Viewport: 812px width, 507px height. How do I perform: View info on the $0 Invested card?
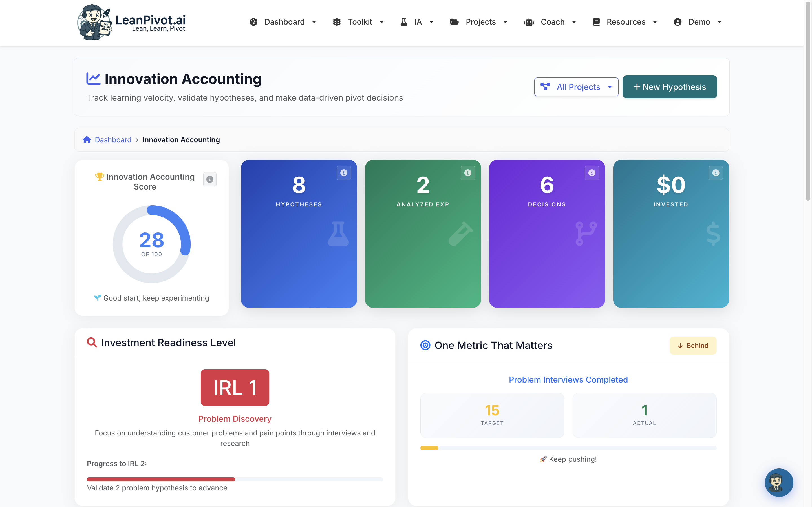click(x=716, y=173)
